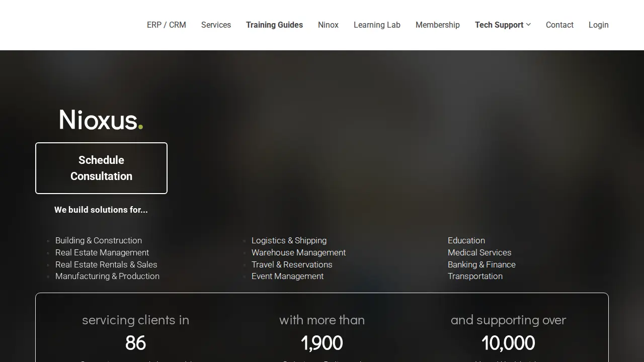Open the ERP / CRM menu item
The height and width of the screenshot is (362, 644).
point(167,25)
